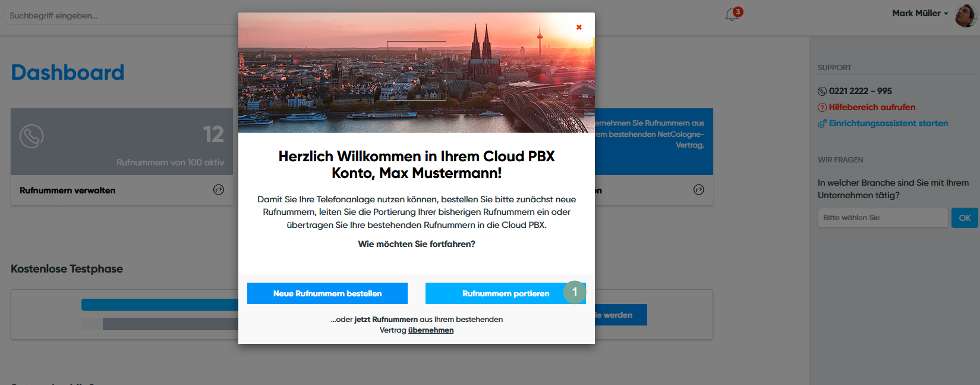The width and height of the screenshot is (980, 385).
Task: Click Mark Müller's profile avatar picture
Action: pyautogui.click(x=965, y=15)
